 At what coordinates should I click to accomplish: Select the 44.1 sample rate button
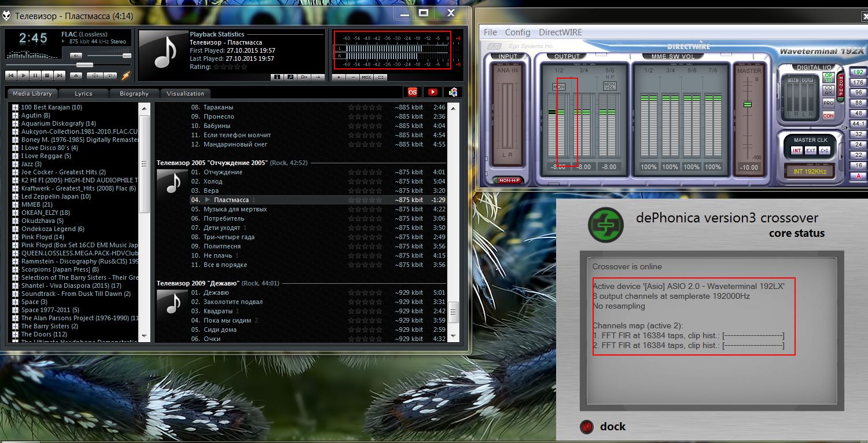click(859, 124)
